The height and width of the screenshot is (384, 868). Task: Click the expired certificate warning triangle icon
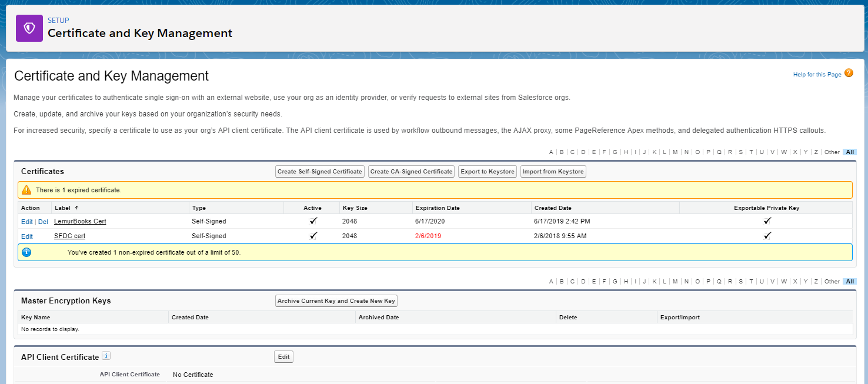pos(26,190)
